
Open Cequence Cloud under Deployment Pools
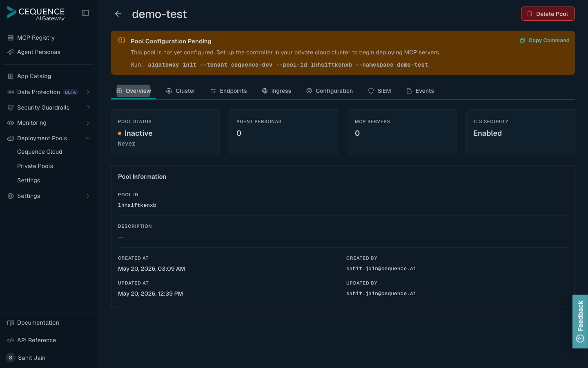40,152
